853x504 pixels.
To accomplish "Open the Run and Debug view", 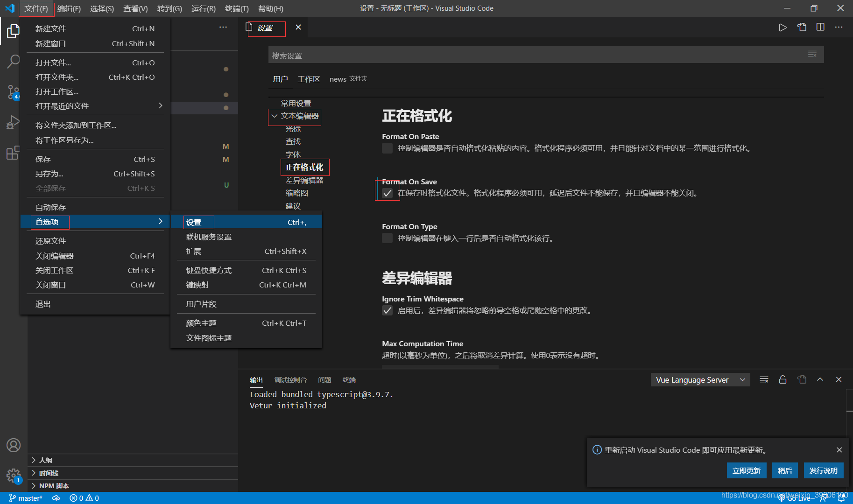I will [14, 122].
